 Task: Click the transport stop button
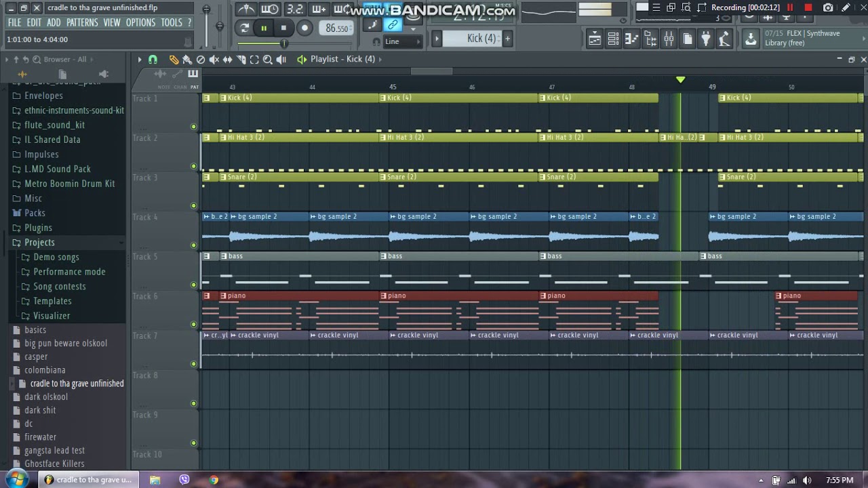[283, 28]
